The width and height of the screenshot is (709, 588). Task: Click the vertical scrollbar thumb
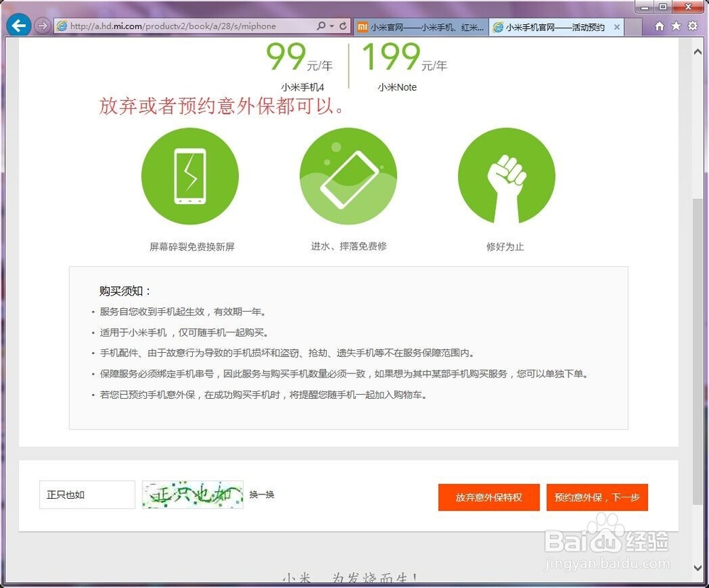pos(698,351)
